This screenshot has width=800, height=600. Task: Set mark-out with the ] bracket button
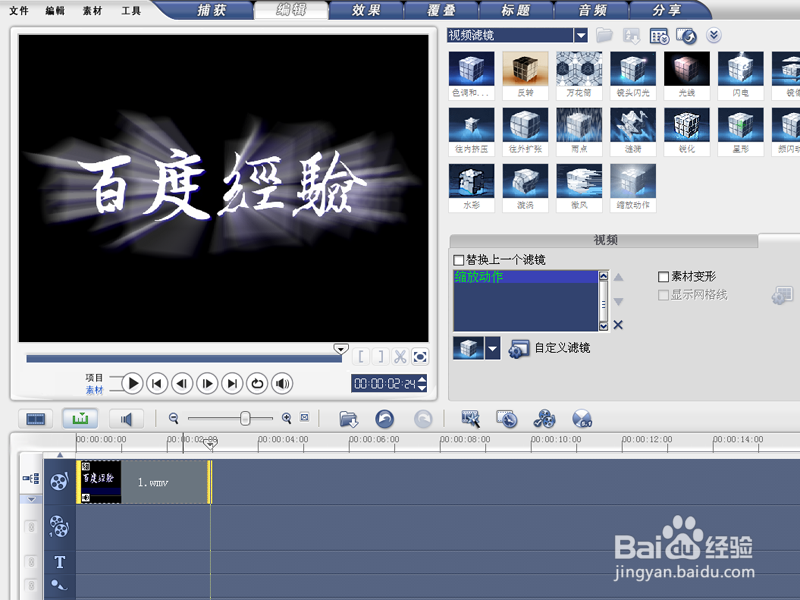[x=380, y=356]
